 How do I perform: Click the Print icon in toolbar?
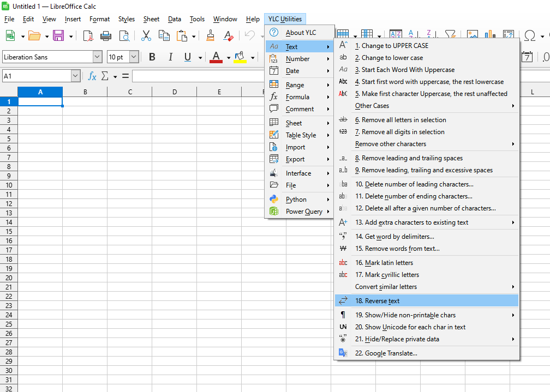tap(106, 36)
